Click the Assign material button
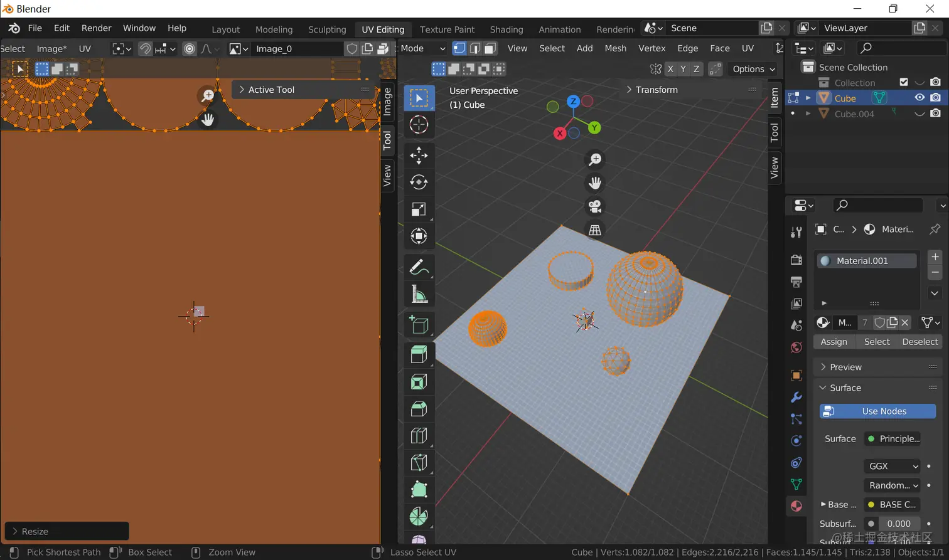This screenshot has width=949, height=560. [x=834, y=342]
